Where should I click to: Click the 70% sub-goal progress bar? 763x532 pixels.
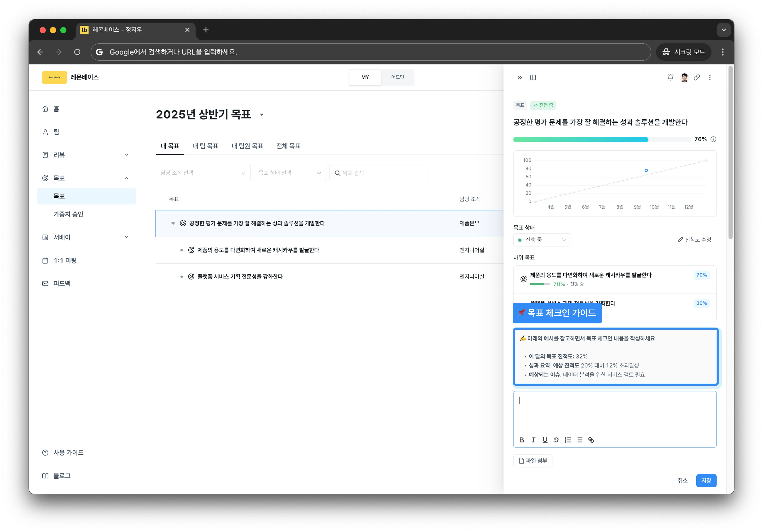coord(540,284)
